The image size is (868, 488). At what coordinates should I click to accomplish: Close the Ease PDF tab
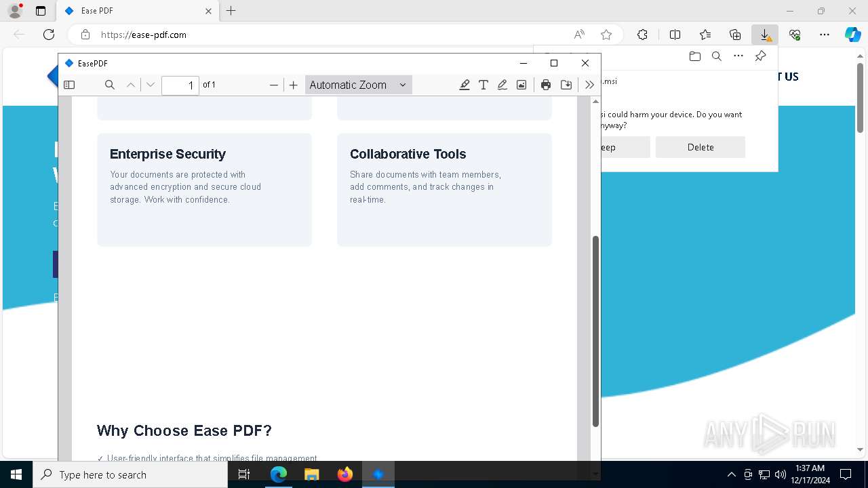208,11
